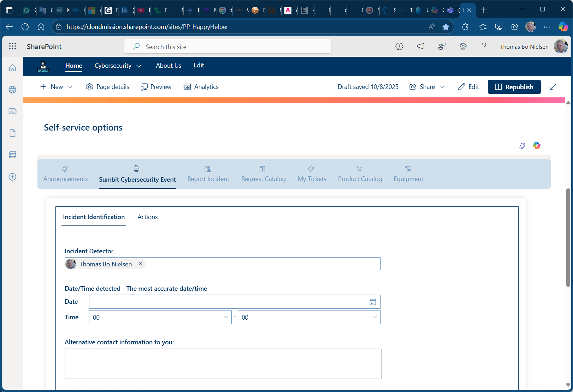Viewport: 573px width, 392px height.
Task: Select the My Tickets tab
Action: (312, 174)
